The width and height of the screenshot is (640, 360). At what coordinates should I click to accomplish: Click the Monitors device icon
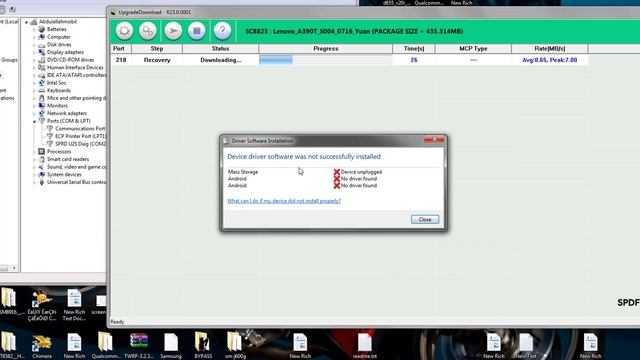click(x=42, y=106)
